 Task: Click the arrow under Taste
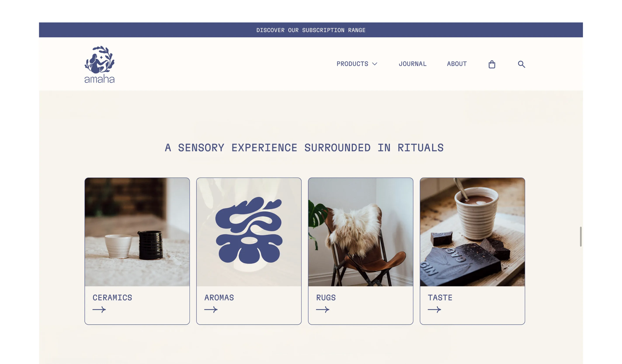click(x=434, y=309)
